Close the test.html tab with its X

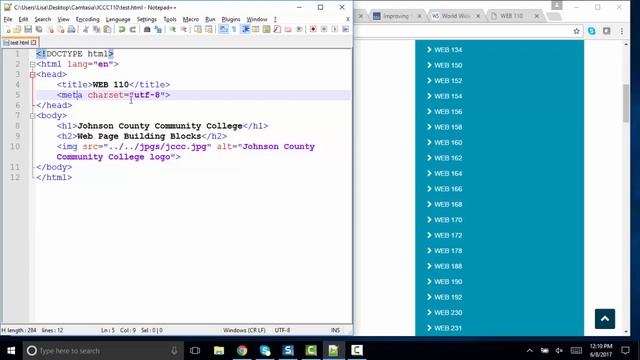coord(33,42)
